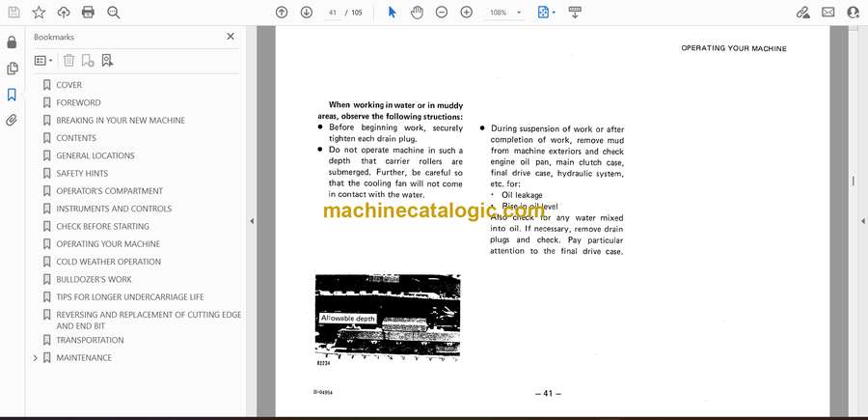
Task: Click the Bookmarks panel title
Action: [54, 37]
